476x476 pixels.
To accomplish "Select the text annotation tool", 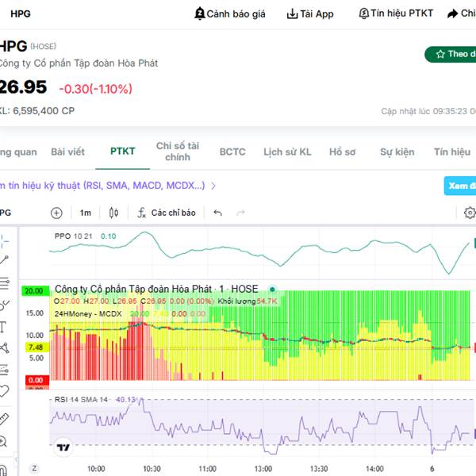I will click(3, 327).
